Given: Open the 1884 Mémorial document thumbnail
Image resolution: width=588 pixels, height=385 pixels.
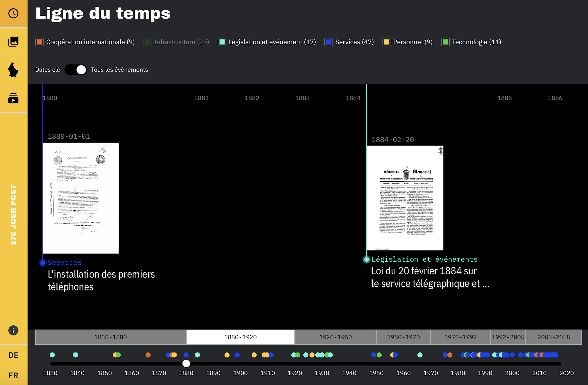Looking at the screenshot, I should point(405,198).
